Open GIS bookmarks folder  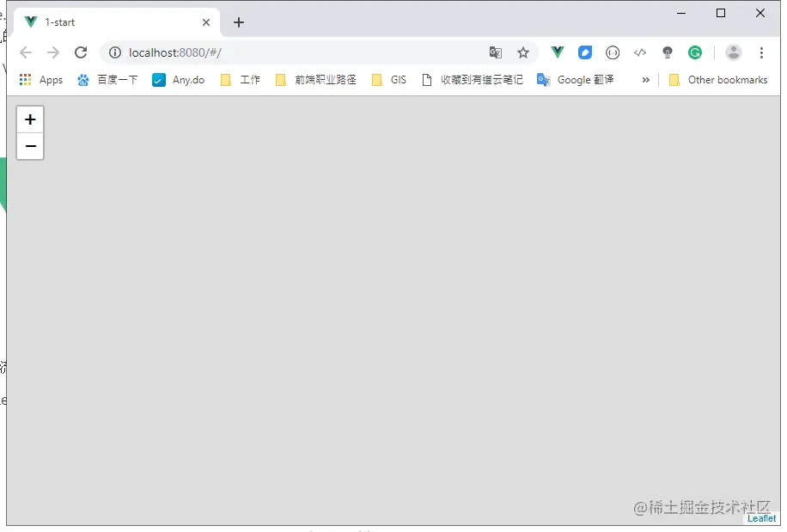[x=389, y=80]
